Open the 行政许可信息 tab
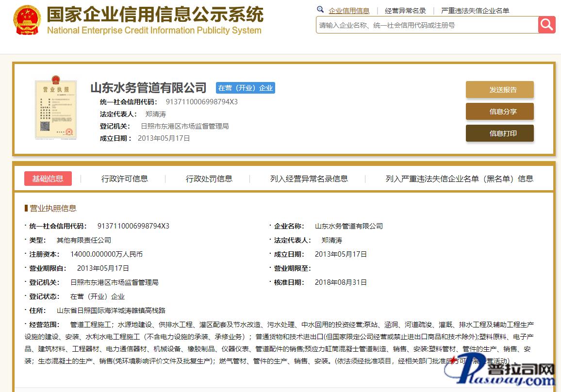Image resolution: width=561 pixels, height=392 pixels. pos(125,179)
